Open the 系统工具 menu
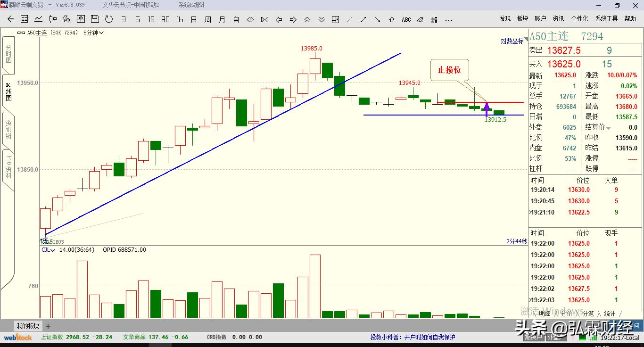Image resolution: width=644 pixels, height=347 pixels. pos(606,18)
